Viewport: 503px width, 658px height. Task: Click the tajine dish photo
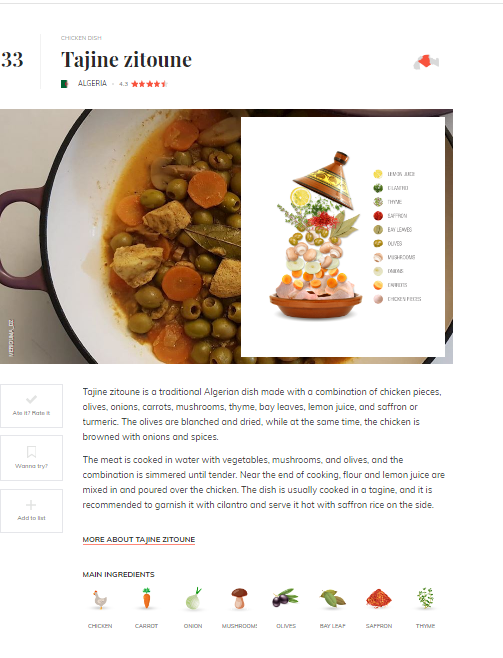(x=120, y=236)
